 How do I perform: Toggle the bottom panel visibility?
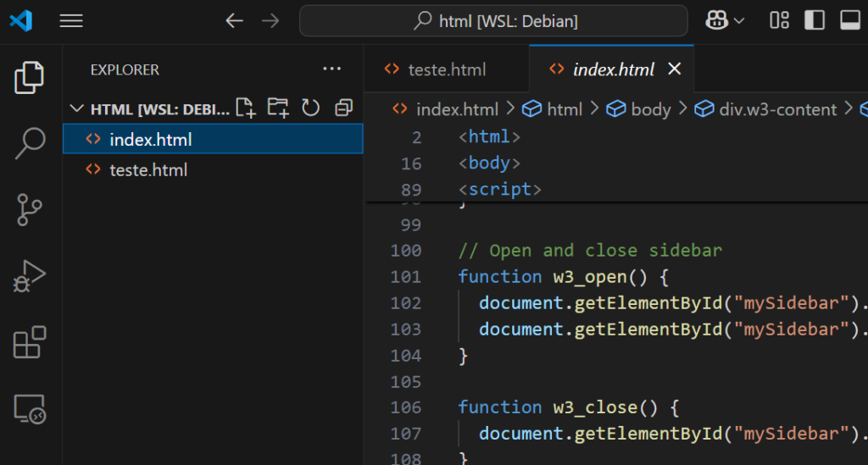click(x=849, y=20)
